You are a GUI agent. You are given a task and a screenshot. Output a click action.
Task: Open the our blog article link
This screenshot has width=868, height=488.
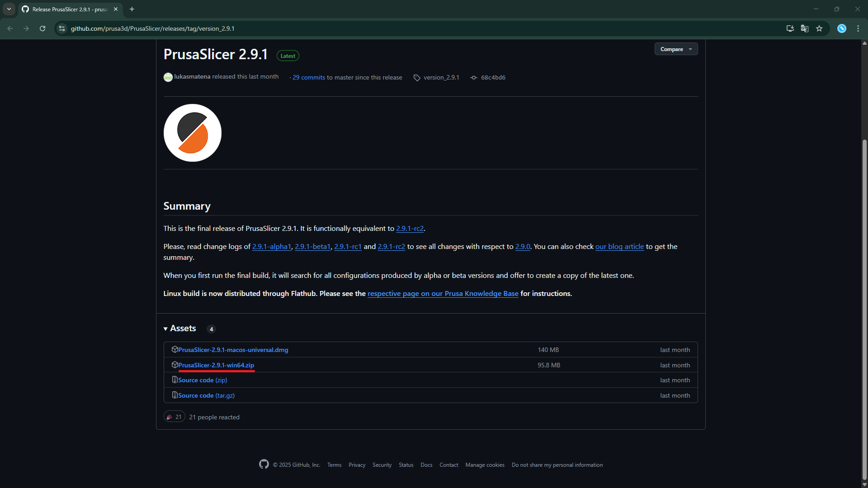pos(619,247)
